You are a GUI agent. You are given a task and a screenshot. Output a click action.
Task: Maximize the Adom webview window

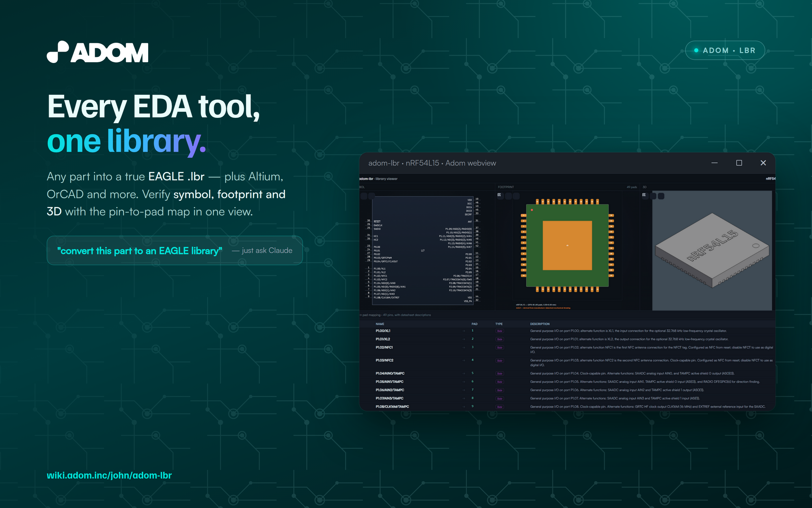pos(739,163)
